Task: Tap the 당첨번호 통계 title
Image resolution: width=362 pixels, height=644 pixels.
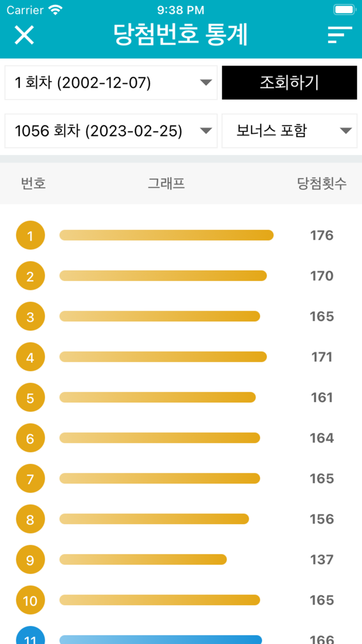Action: coord(180,34)
